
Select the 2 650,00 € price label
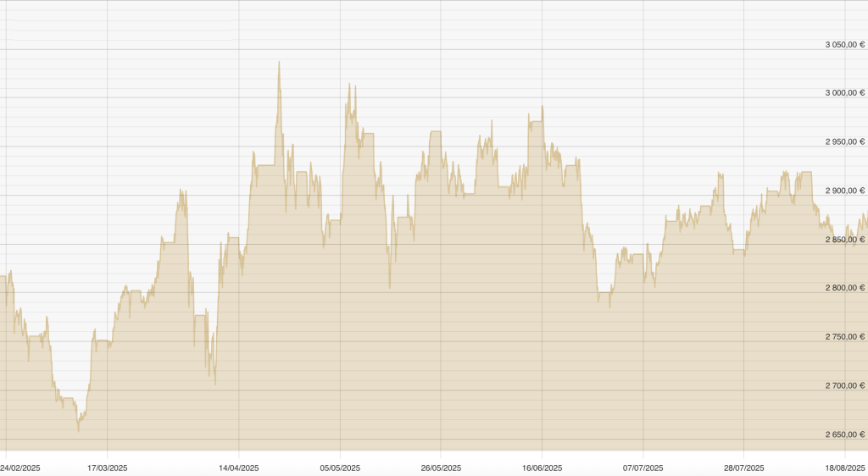point(844,434)
